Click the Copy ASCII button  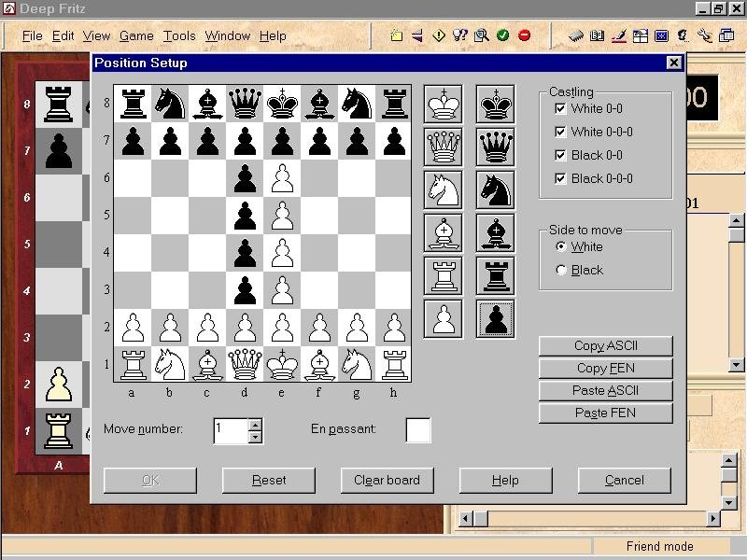click(605, 345)
